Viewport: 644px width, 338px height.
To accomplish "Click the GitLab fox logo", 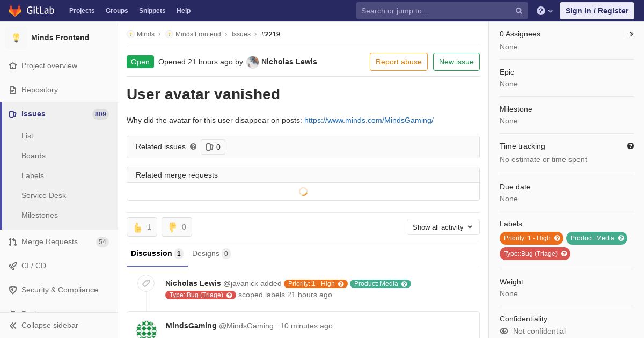I will 15,10.
